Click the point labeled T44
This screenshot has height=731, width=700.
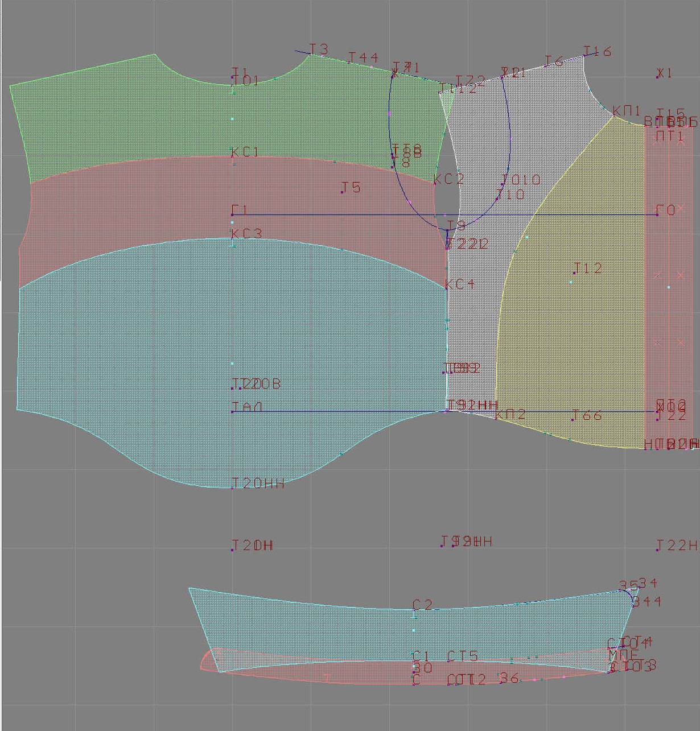[x=349, y=62]
